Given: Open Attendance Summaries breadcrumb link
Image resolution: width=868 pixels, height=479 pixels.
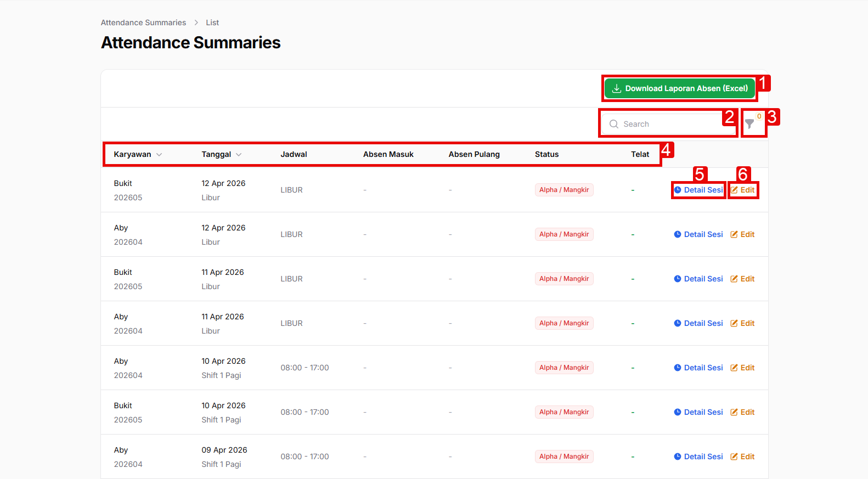Looking at the screenshot, I should pyautogui.click(x=143, y=22).
